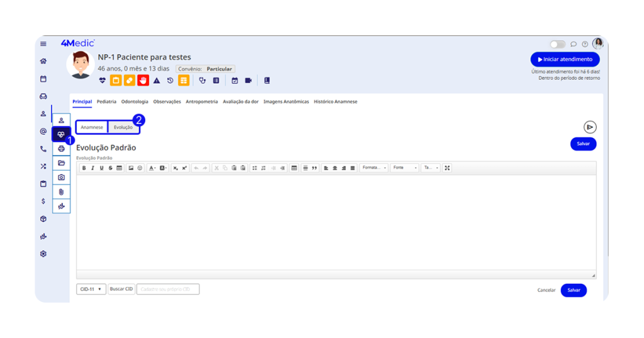Open the Formatação style dropdown
The image size is (644, 338).
(x=374, y=168)
